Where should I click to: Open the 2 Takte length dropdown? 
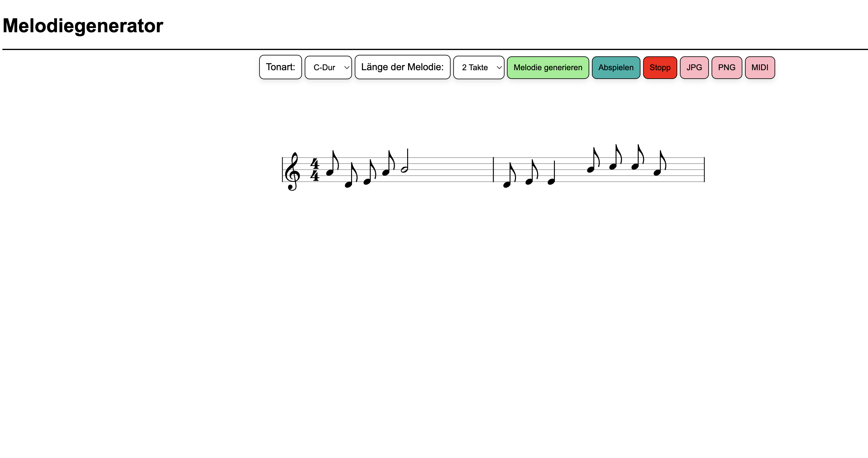479,67
